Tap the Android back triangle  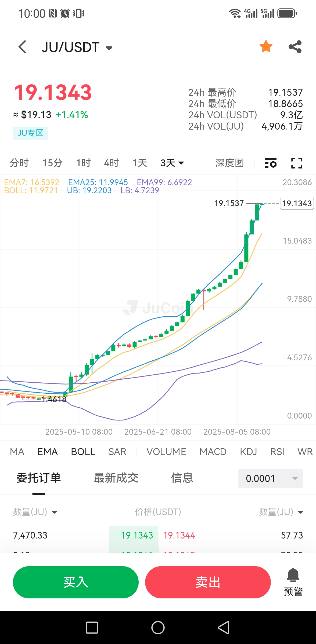pyautogui.click(x=224, y=628)
